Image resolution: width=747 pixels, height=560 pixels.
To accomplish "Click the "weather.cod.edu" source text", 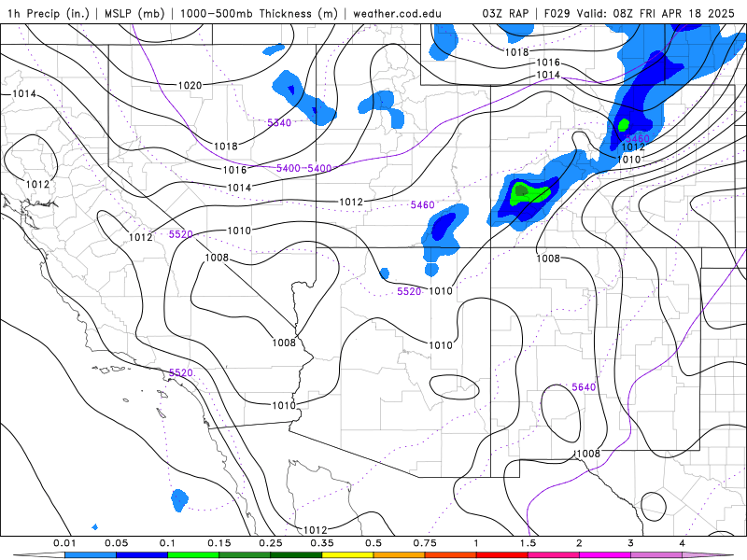I will click(x=397, y=13).
